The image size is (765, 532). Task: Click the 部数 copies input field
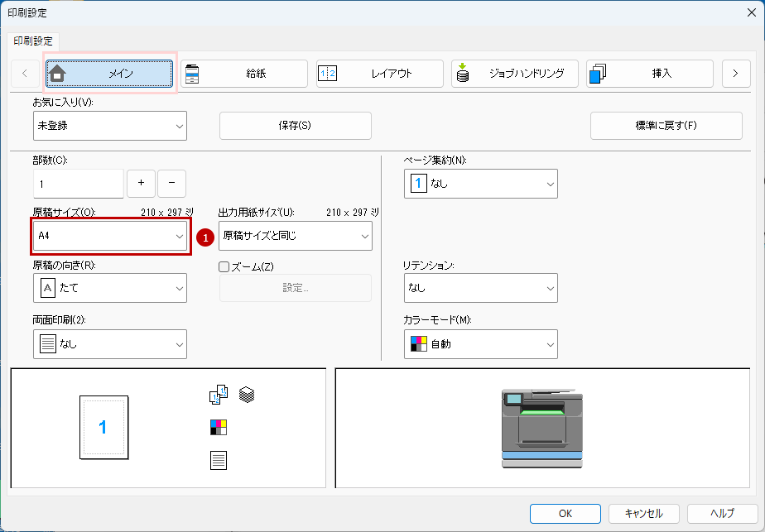click(x=78, y=184)
